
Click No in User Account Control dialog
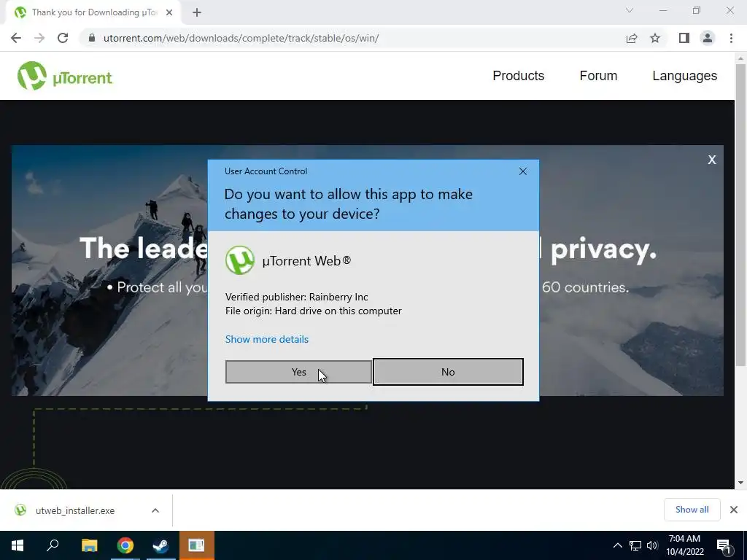(x=448, y=372)
